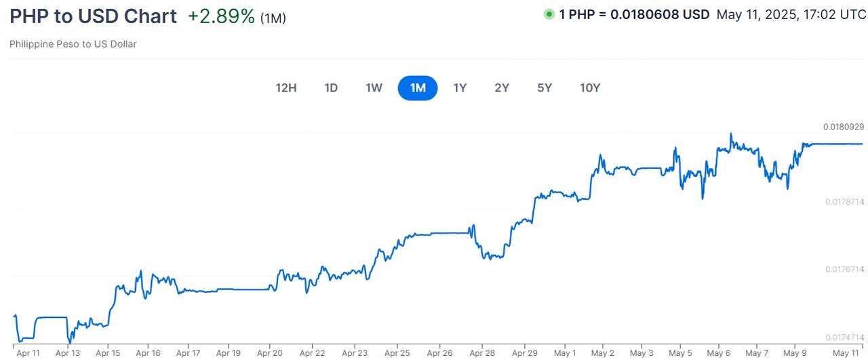
Task: Click the PHP to USD Chart heading
Action: pyautogui.click(x=93, y=16)
